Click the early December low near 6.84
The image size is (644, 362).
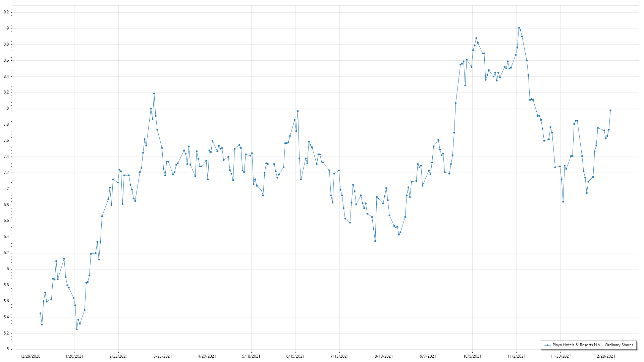point(563,202)
